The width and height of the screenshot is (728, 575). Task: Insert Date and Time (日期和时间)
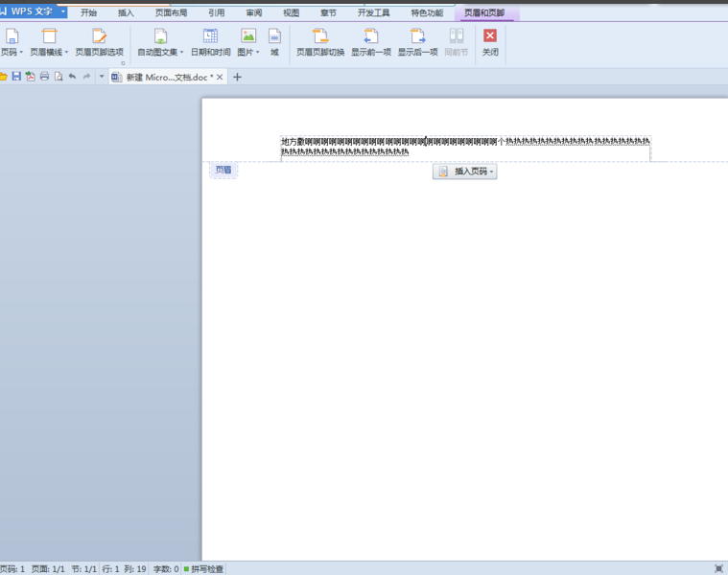pyautogui.click(x=210, y=43)
